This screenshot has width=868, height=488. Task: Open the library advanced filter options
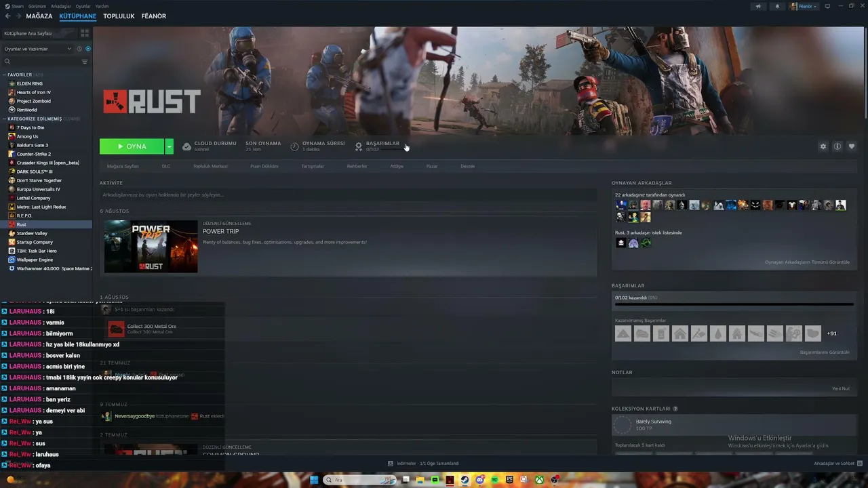point(85,62)
